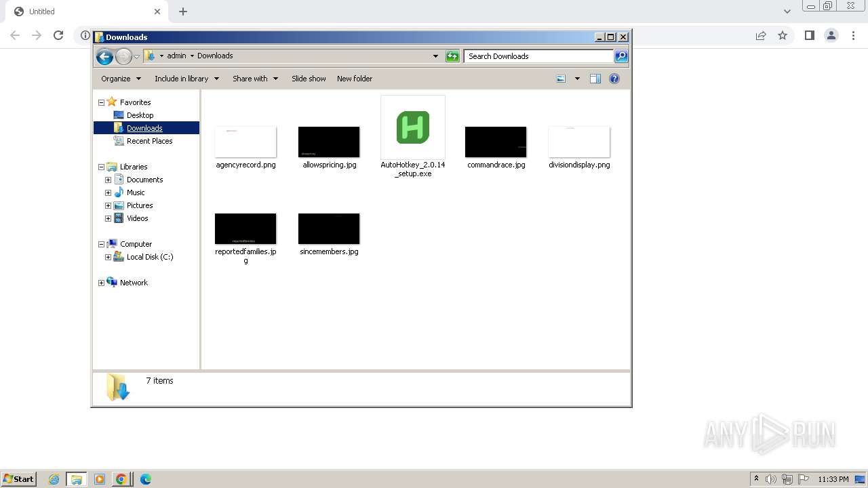Switch to Chrome taskbar icon
The image size is (868, 488).
click(121, 479)
